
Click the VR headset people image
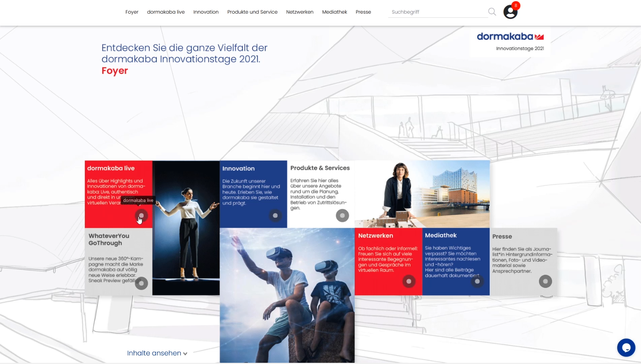[287, 295]
